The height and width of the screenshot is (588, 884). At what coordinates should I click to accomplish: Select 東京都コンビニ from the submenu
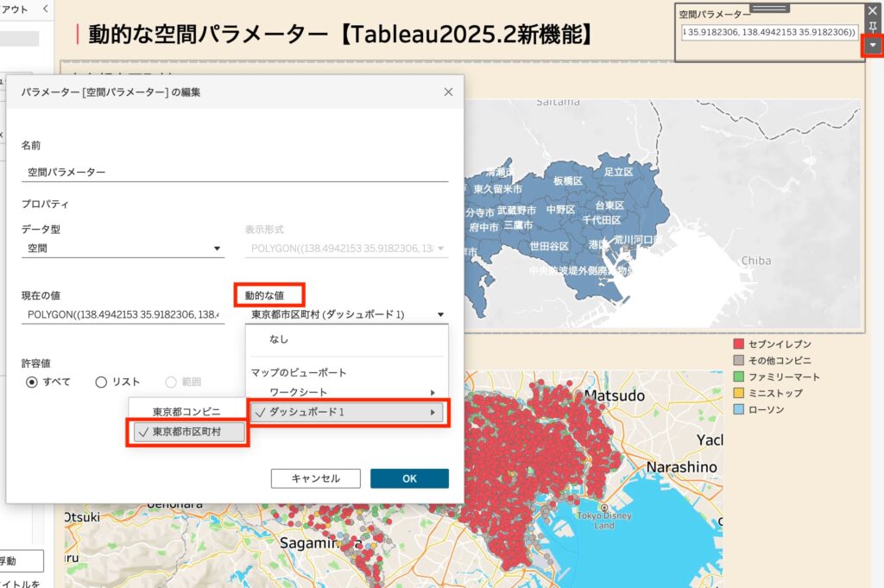point(186,412)
